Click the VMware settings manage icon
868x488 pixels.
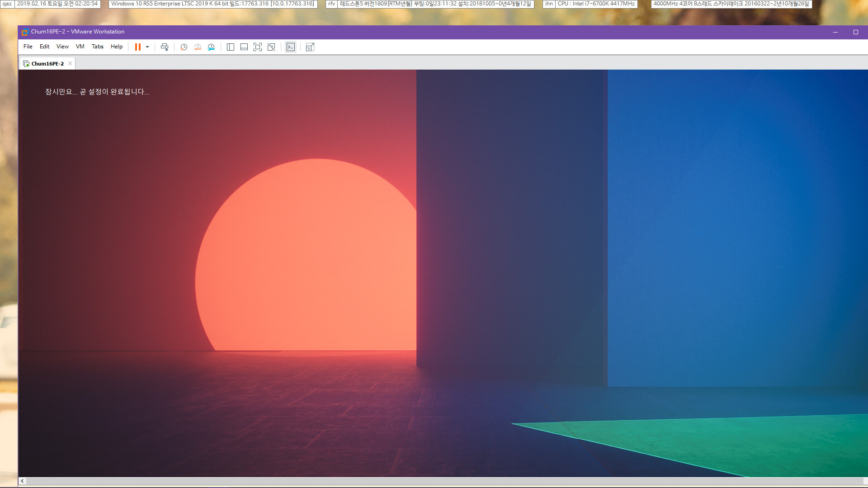pos(211,47)
